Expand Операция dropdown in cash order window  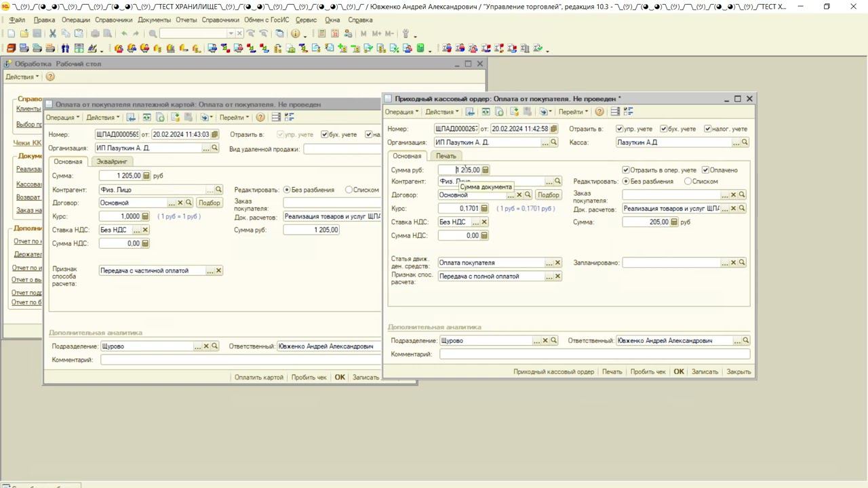tap(401, 112)
